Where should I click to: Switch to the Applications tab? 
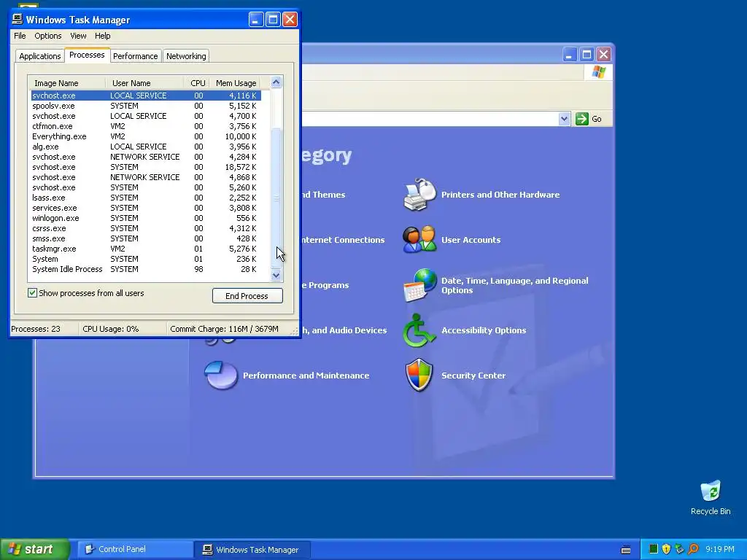click(x=40, y=55)
